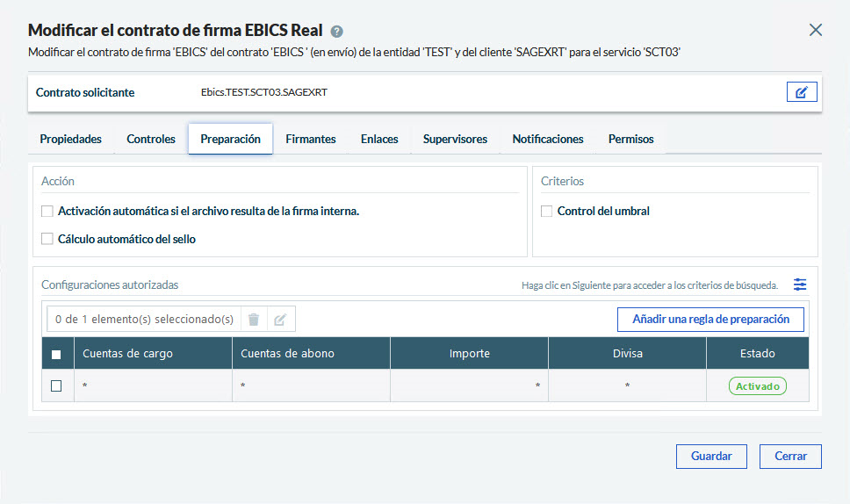Close the dialog with the X icon
Viewport: 850px width, 504px height.
click(x=816, y=30)
